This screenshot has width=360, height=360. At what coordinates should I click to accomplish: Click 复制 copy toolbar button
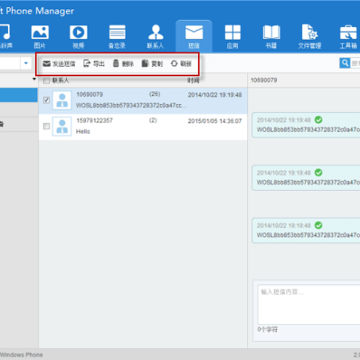click(x=152, y=64)
